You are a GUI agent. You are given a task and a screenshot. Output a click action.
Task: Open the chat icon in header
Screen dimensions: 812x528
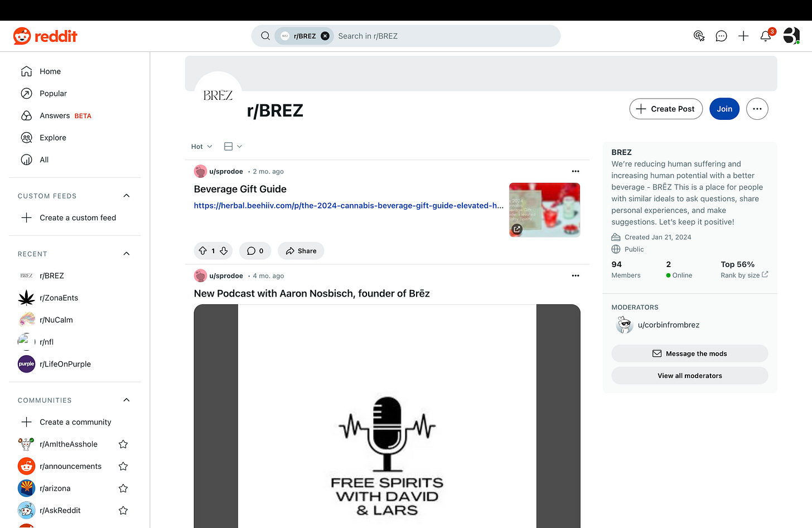click(721, 36)
